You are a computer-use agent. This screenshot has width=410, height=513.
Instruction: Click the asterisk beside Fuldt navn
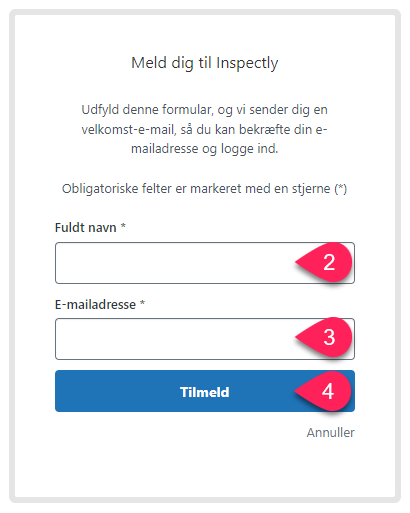click(x=123, y=226)
